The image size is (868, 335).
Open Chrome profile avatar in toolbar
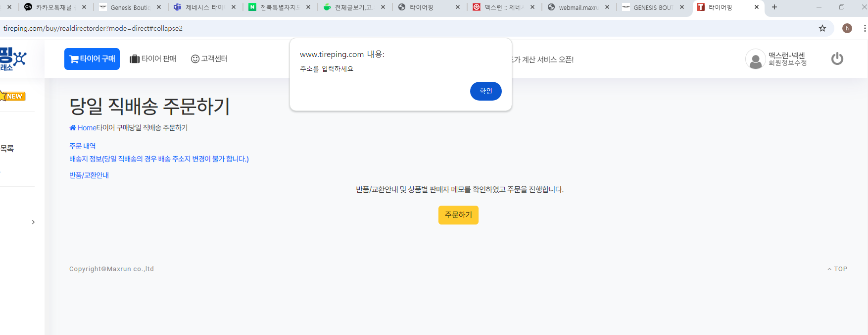tap(847, 28)
